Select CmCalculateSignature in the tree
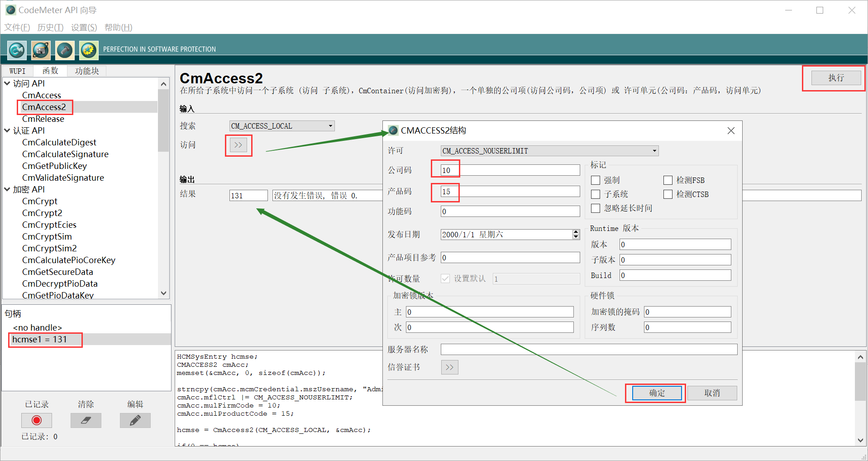This screenshot has height=461, width=868. [65, 154]
